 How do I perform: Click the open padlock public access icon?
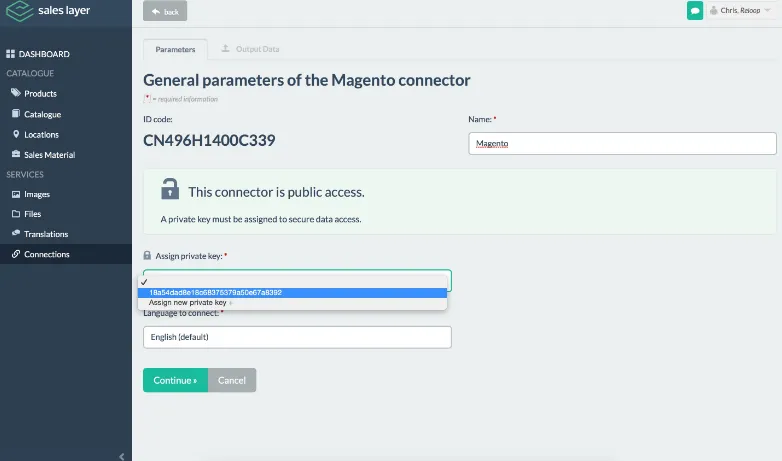[170, 189]
